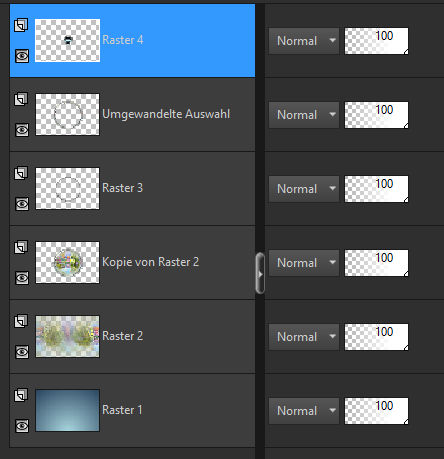
Task: Click the Umgewandelte Auswahl layer name
Action: pos(166,114)
